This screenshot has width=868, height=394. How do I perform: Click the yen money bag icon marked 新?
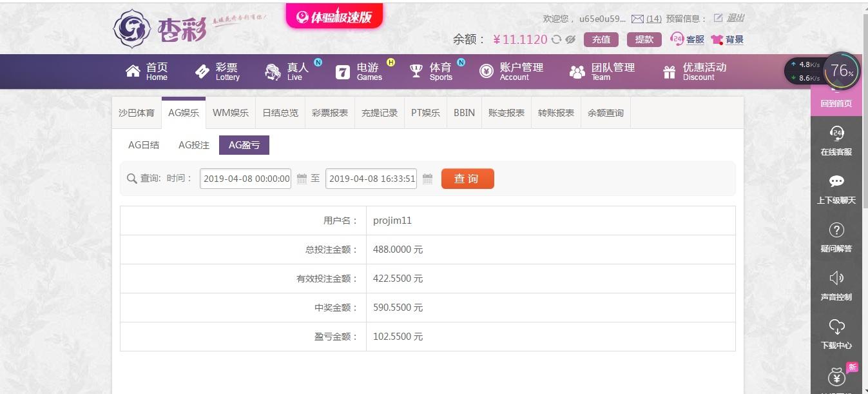click(x=836, y=377)
